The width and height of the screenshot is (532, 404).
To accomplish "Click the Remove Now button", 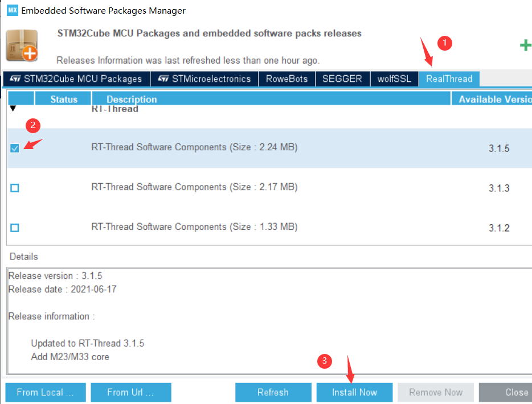I will (435, 392).
